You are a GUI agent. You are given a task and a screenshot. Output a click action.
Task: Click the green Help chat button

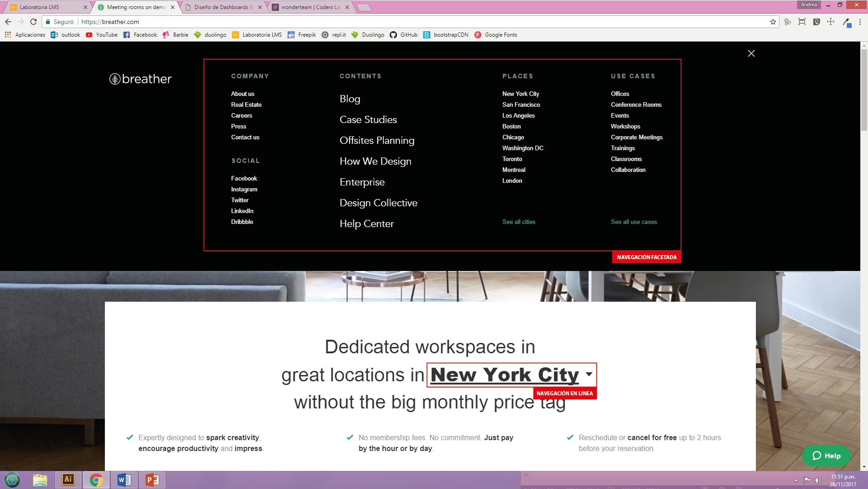click(x=826, y=456)
